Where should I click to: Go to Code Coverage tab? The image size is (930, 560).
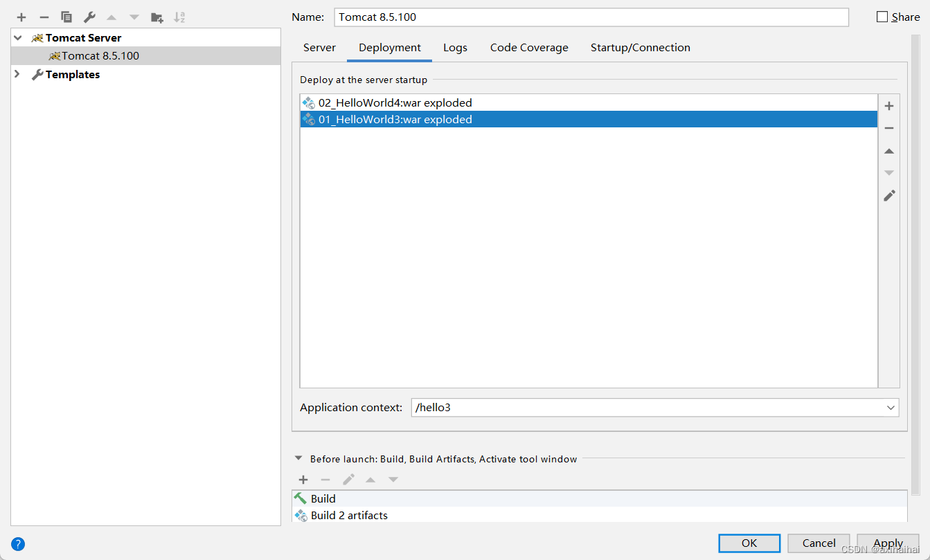(x=529, y=48)
